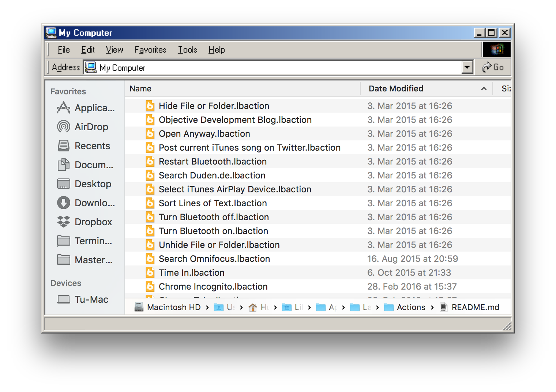556x392 pixels.
Task: Open the Address bar dropdown arrow
Action: tap(467, 67)
